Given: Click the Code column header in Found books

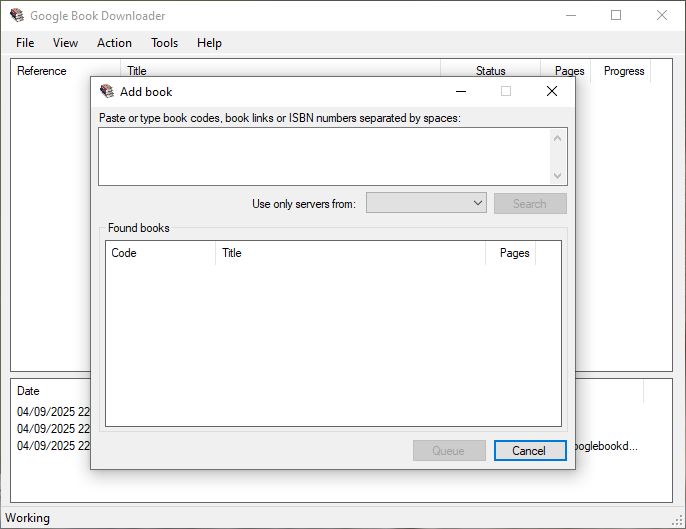Looking at the screenshot, I should 161,253.
